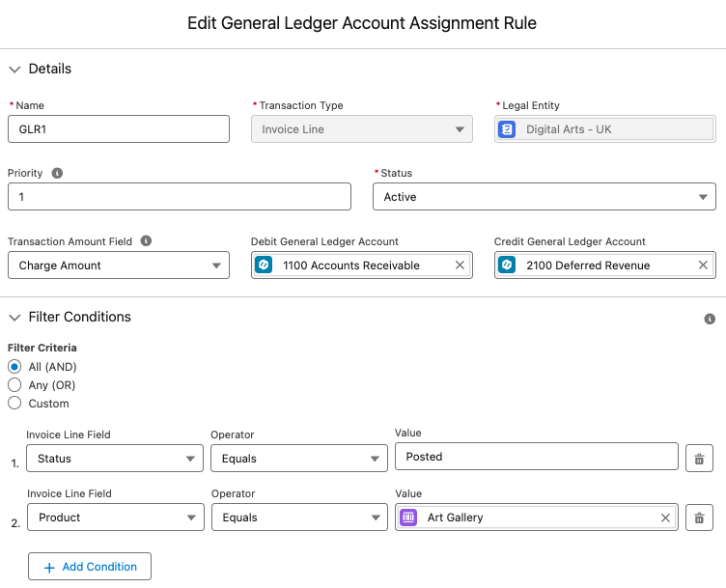726x588 pixels.
Task: Clear the Art Gallery product value
Action: click(x=665, y=518)
